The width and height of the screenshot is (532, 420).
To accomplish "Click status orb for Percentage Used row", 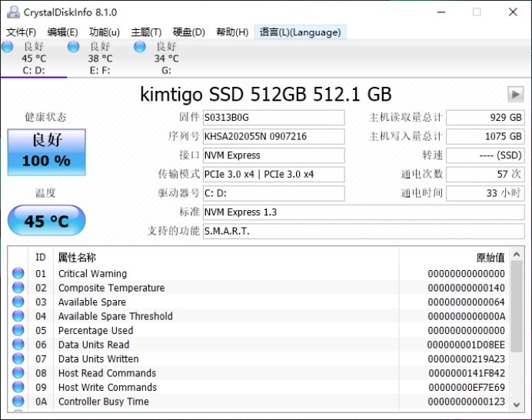I will pos(18,330).
